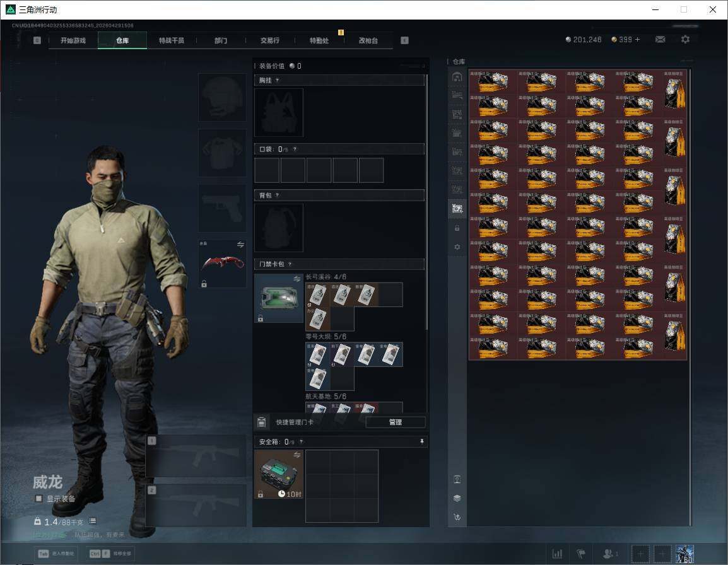This screenshot has width=728, height=565.
Task: Click the help icon next to 背包
Action: point(277,195)
